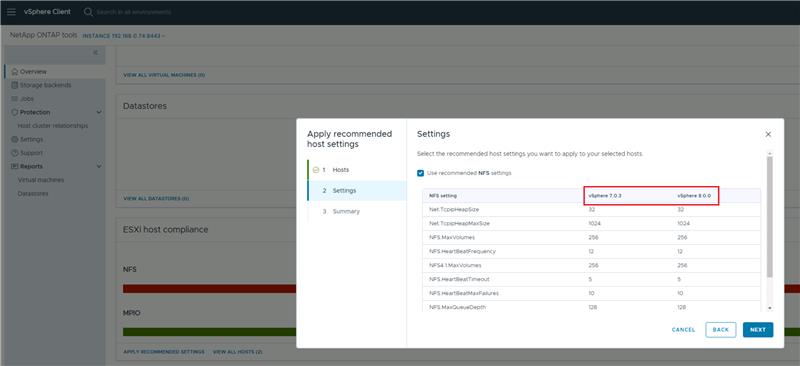The width and height of the screenshot is (800, 366).
Task: Open Virtual machines report
Action: tap(41, 180)
